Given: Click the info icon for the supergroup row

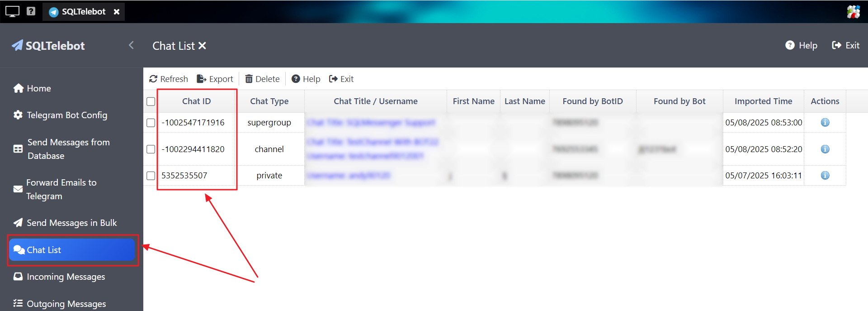Looking at the screenshot, I should (x=825, y=123).
